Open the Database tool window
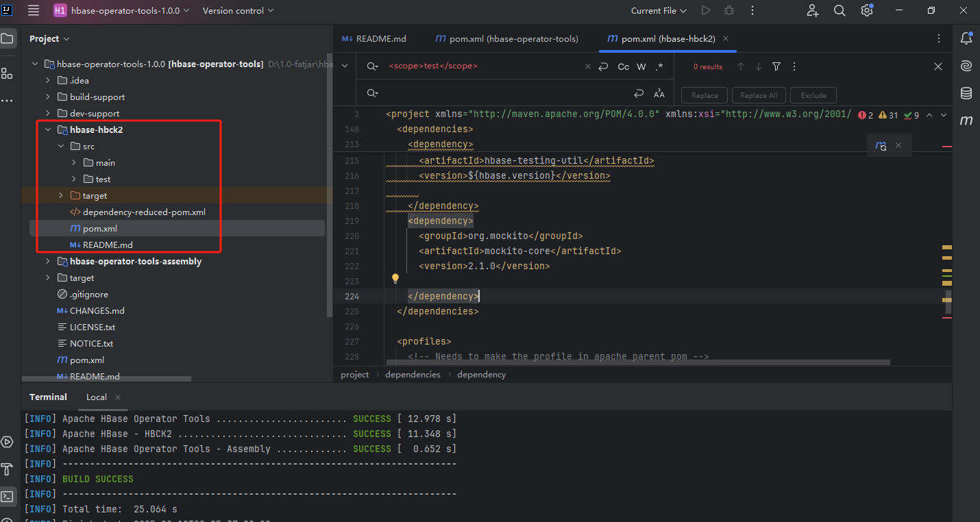The height and width of the screenshot is (522, 980). click(966, 93)
